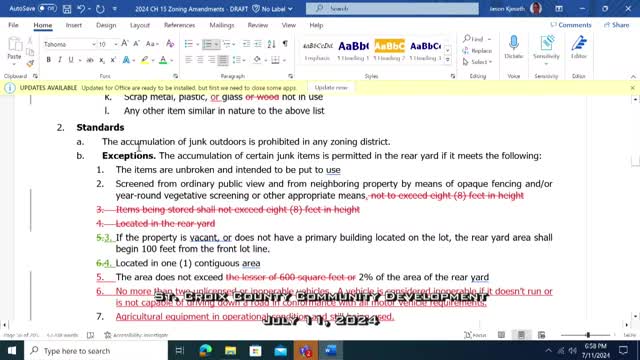
Task: Clear all formatting
Action: 170,44
